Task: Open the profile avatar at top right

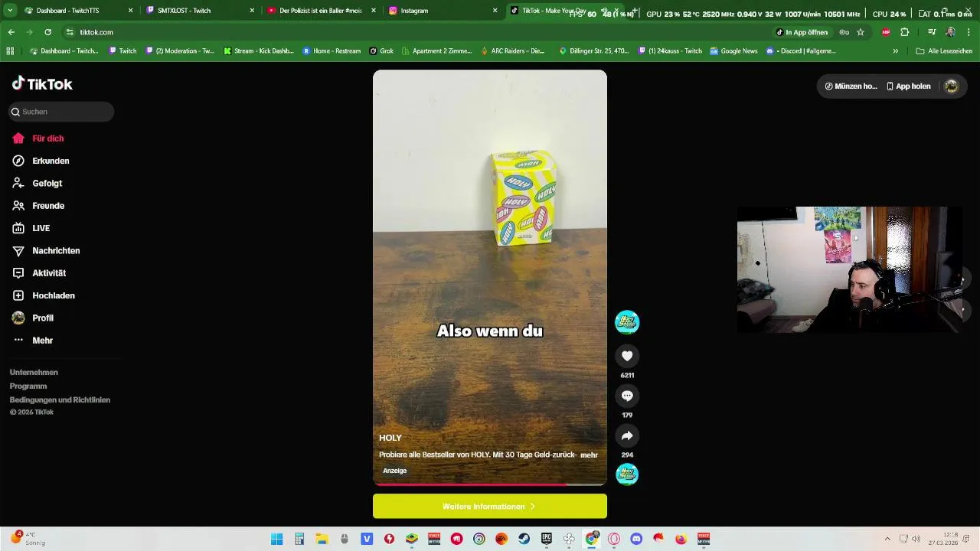Action: click(x=952, y=86)
